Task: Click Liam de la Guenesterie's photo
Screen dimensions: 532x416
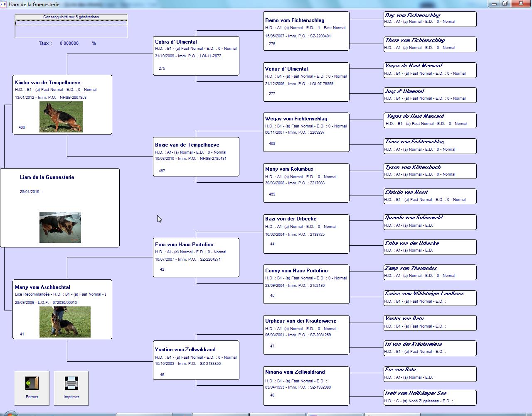Action: [60, 227]
